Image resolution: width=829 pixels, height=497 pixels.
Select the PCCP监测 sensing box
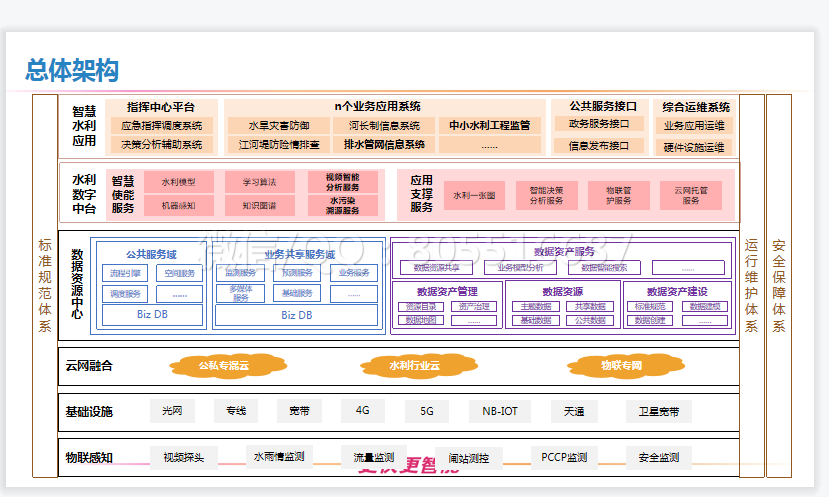pos(564,457)
